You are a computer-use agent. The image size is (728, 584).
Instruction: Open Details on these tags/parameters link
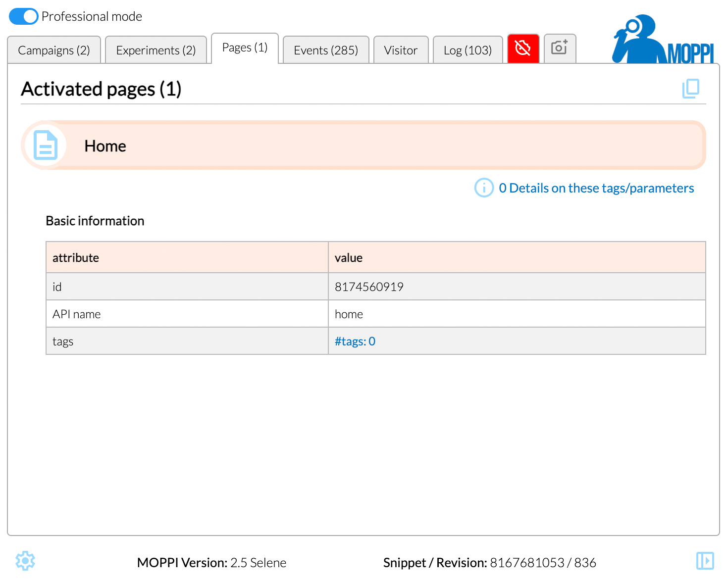coord(596,188)
